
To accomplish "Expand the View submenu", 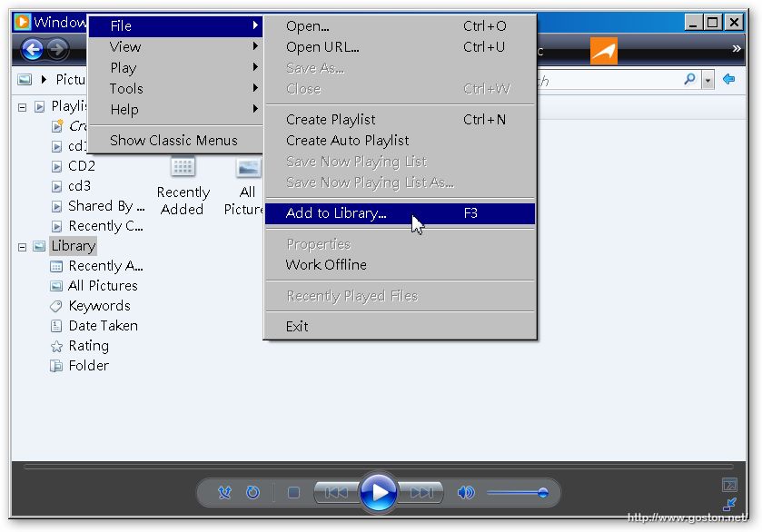I will click(x=175, y=46).
